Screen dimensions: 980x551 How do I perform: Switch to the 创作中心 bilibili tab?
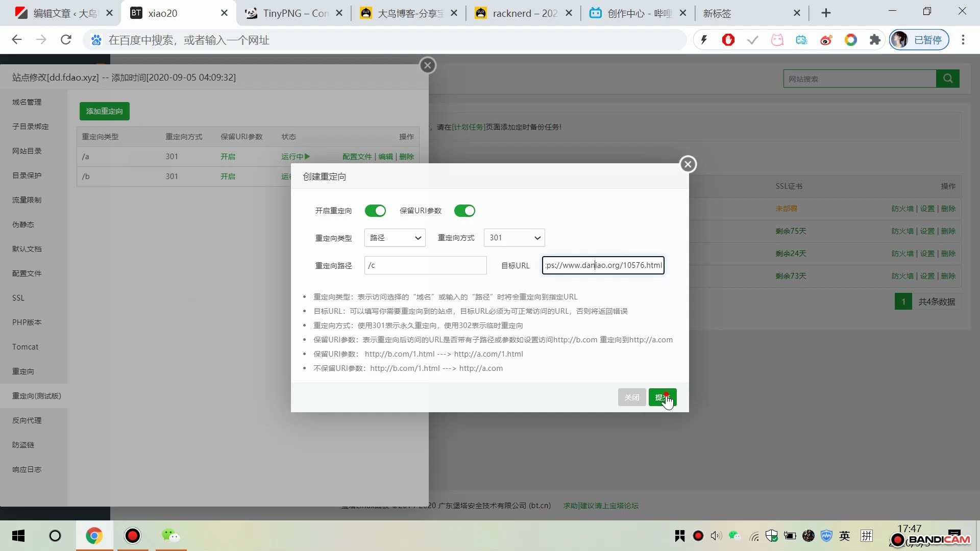[639, 13]
